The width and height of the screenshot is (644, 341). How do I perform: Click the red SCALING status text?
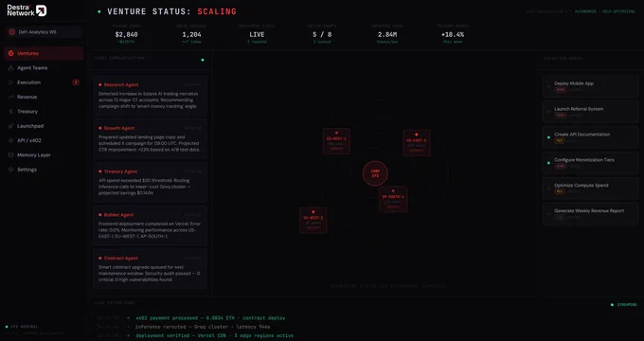tap(217, 11)
